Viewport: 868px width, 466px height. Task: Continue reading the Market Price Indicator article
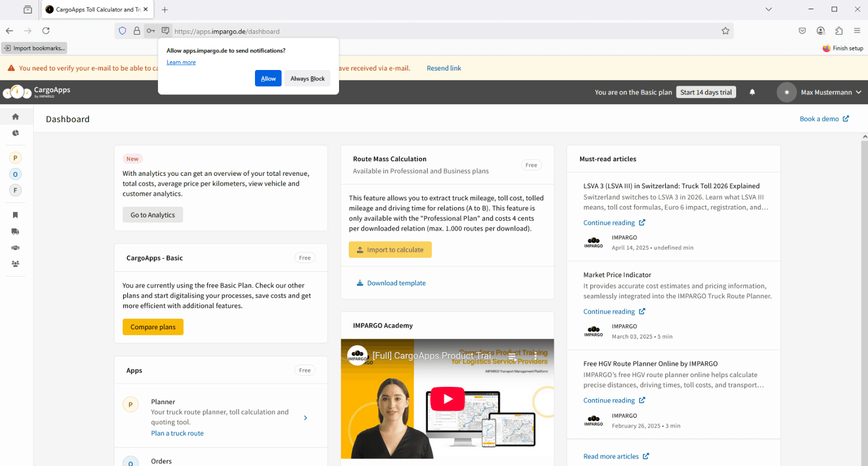[x=614, y=312]
